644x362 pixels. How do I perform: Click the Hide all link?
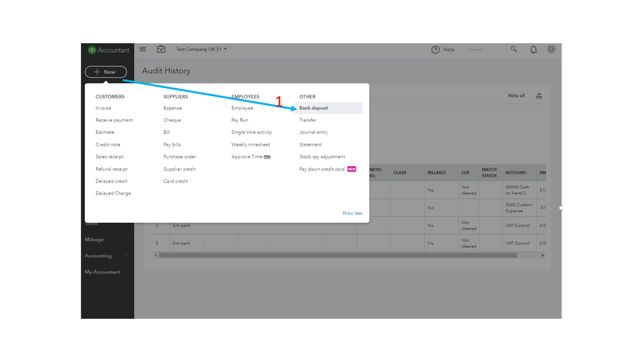[x=516, y=95]
